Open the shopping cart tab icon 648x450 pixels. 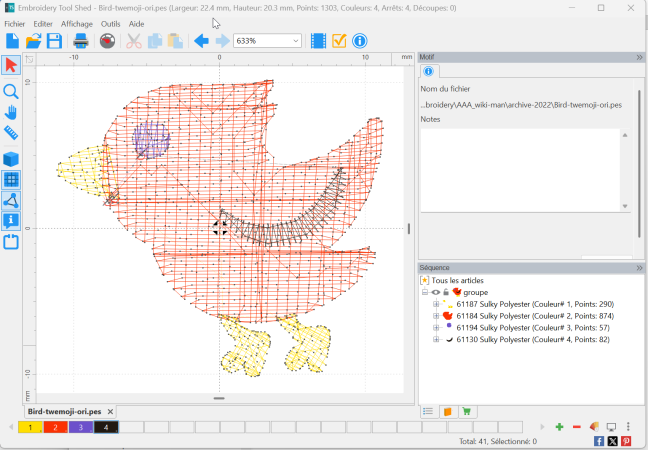coord(467,411)
